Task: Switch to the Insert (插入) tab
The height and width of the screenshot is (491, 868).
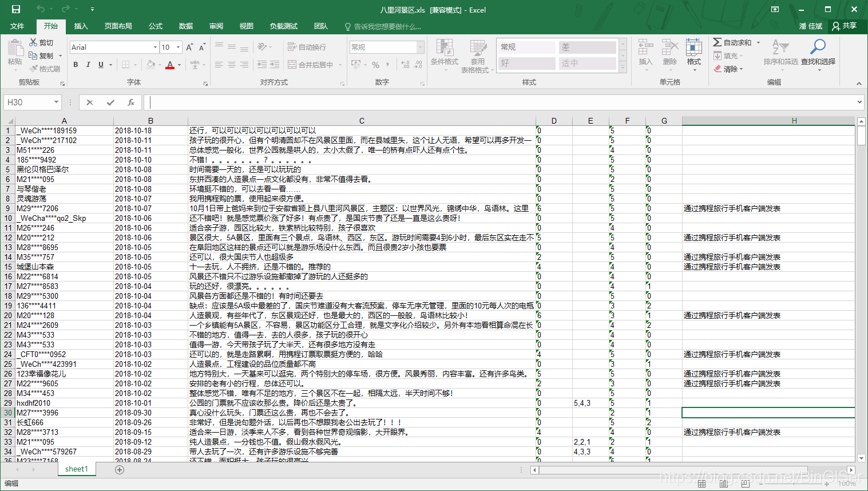Action: pyautogui.click(x=81, y=26)
